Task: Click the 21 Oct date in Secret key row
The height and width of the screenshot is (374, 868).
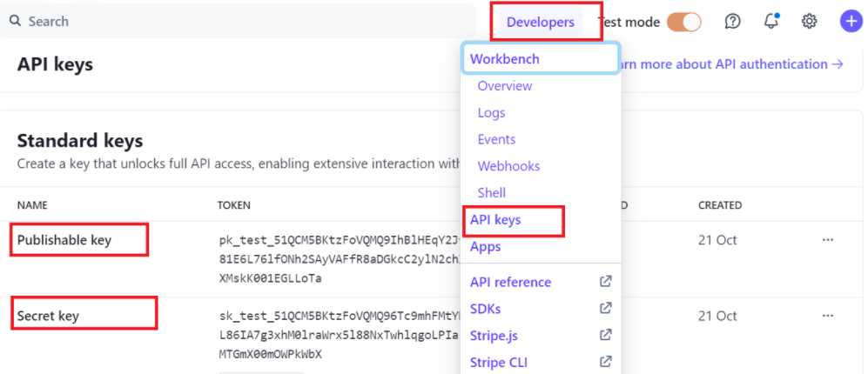Action: [x=717, y=316]
